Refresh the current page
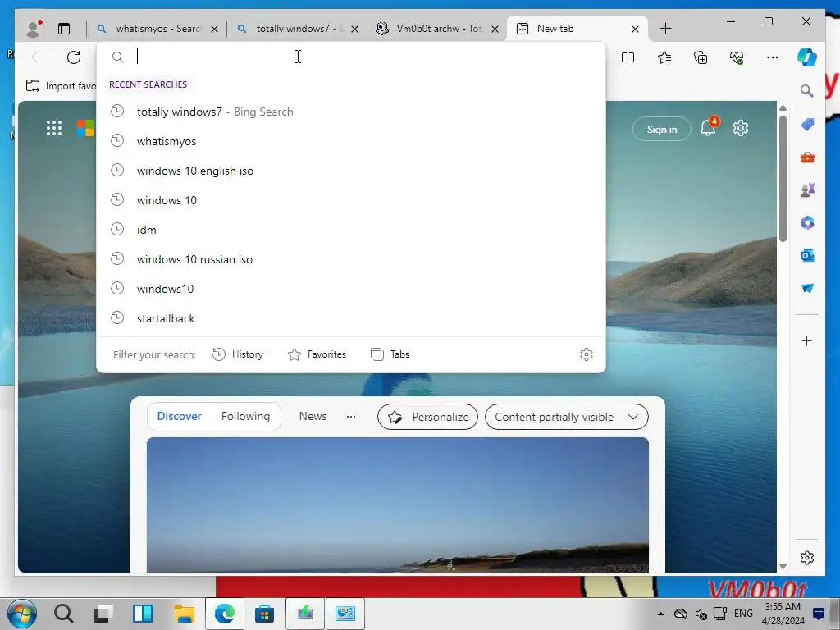 [x=74, y=57]
